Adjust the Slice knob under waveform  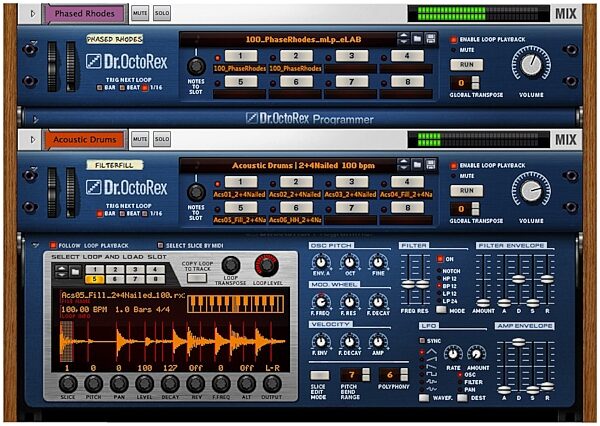click(68, 383)
